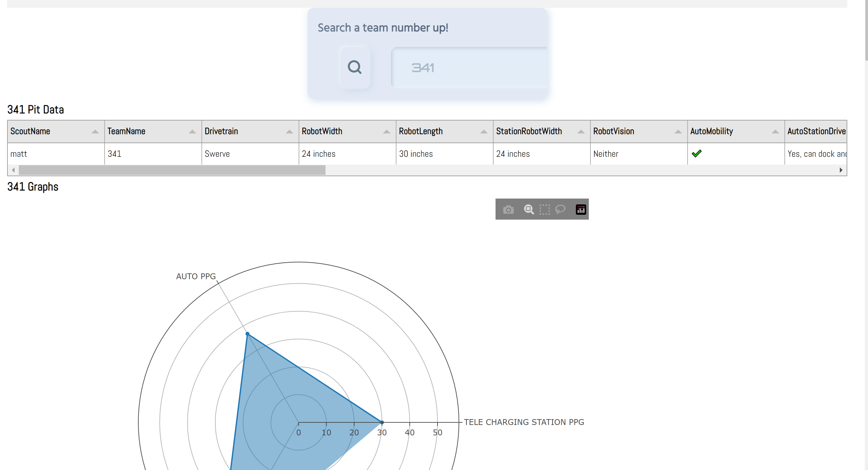Click the '341 Pit Data' heading
This screenshot has width=868, height=470.
pyautogui.click(x=36, y=109)
